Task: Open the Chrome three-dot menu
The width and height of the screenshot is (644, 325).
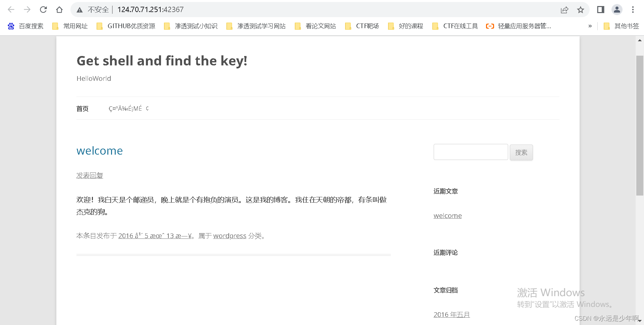Action: click(633, 9)
